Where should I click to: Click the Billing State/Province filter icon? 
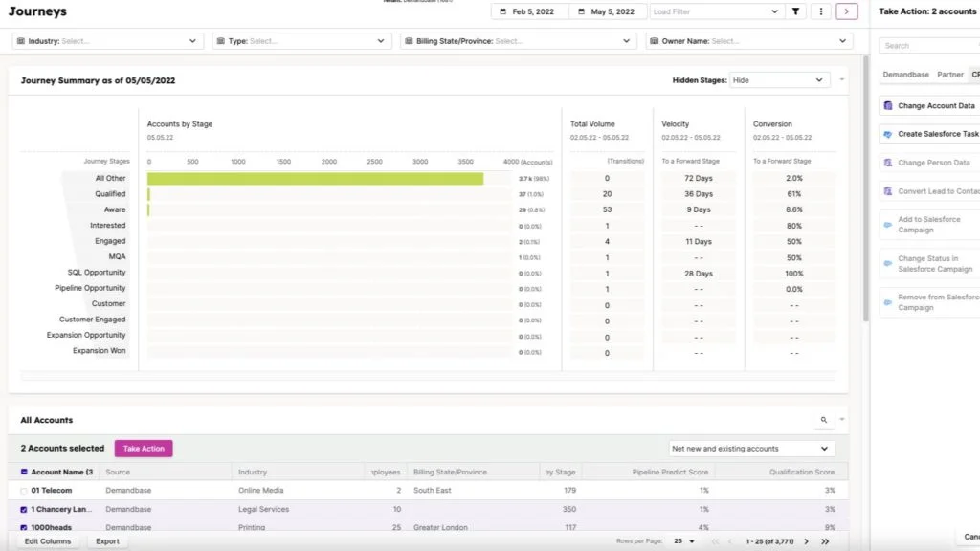pyautogui.click(x=409, y=41)
